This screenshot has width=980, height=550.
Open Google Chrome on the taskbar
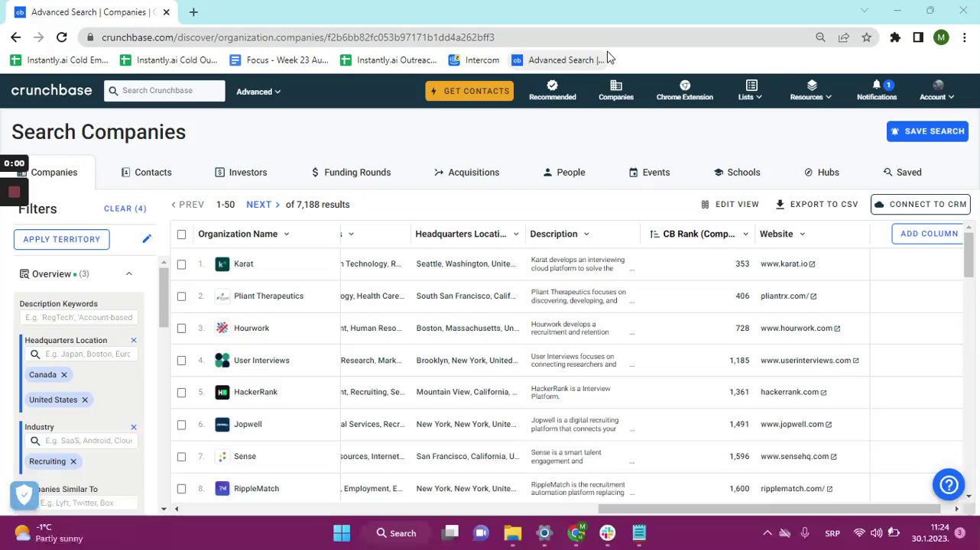tap(576, 533)
